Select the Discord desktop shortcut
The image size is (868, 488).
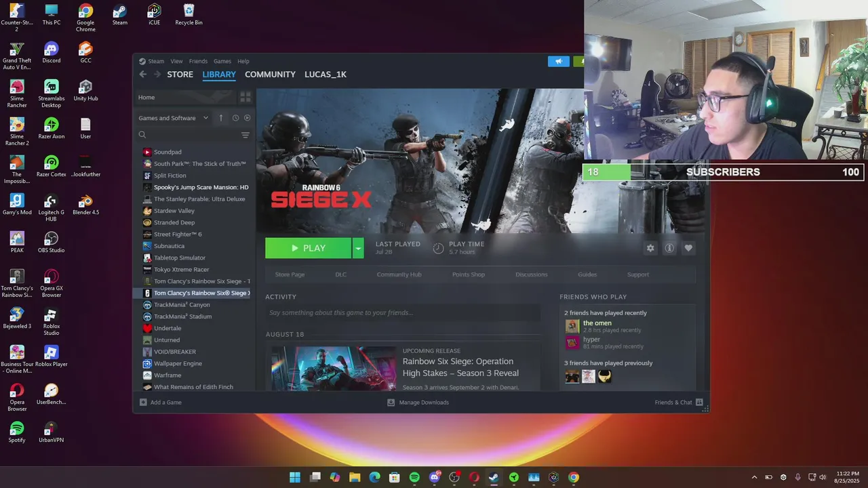[x=51, y=53]
